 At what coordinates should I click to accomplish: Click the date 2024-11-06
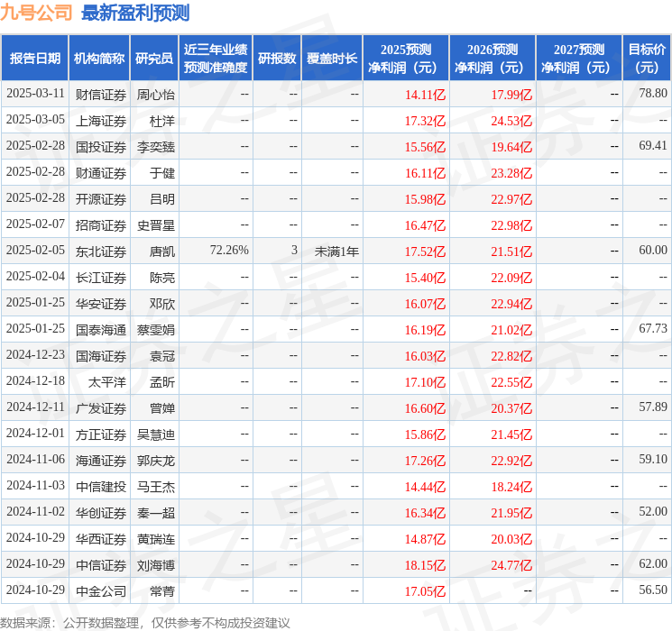coord(35,459)
